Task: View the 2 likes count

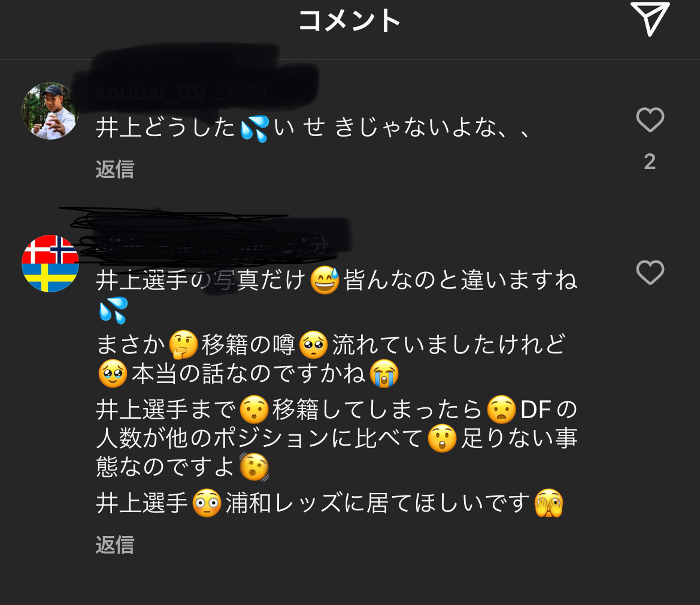Action: pos(650,162)
